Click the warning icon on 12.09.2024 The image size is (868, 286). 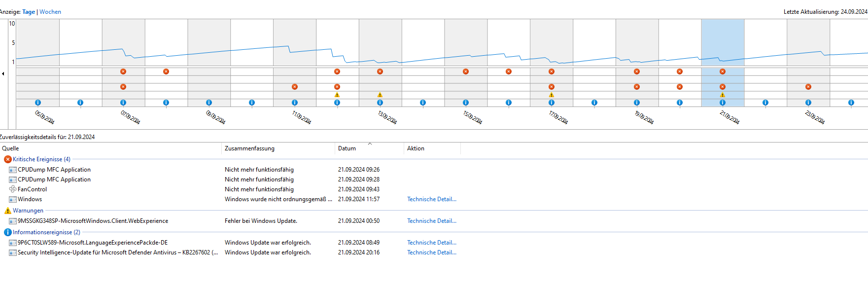337,95
